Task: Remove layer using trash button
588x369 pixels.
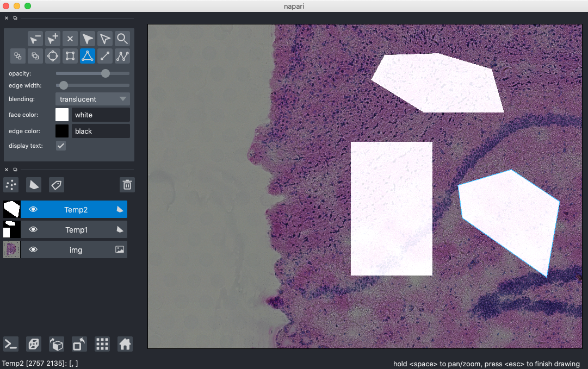Action: point(127,185)
